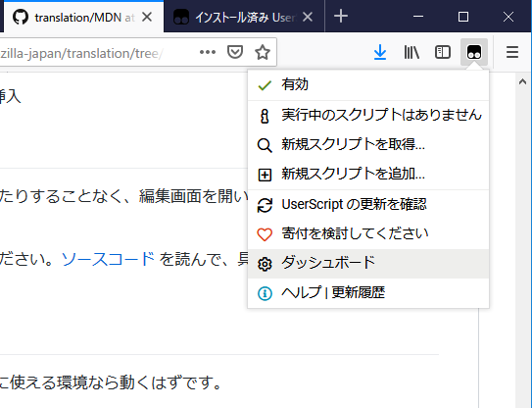Toggle the sidebar view icon
Screen dimensions: 532x408
click(443, 52)
